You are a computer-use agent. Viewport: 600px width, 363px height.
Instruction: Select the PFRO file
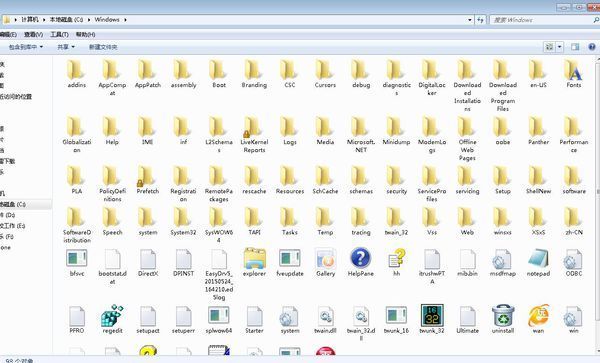coord(77,319)
